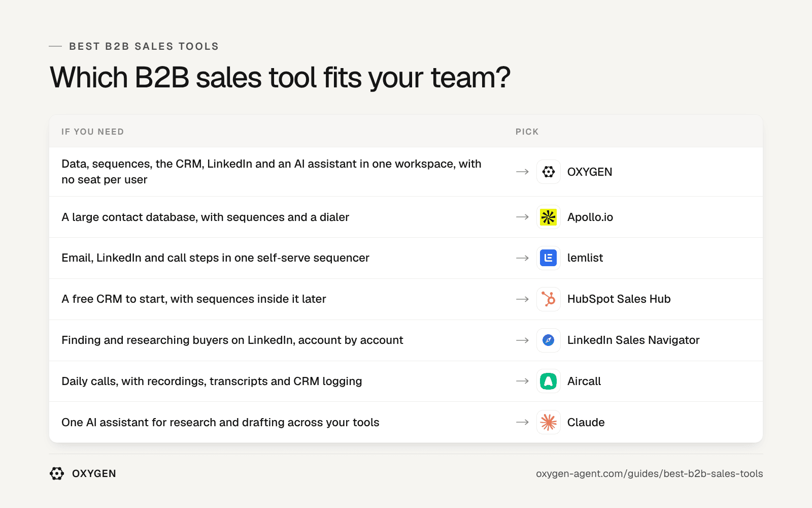Click the Aircall green icon
812x508 pixels.
549,381
